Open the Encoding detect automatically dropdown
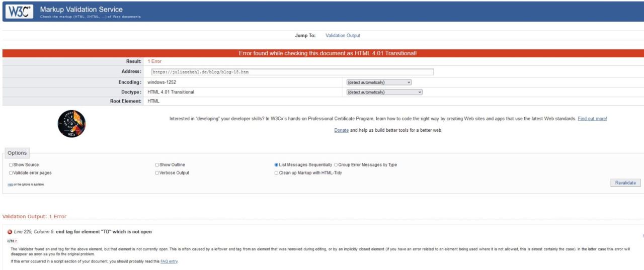 [x=379, y=82]
